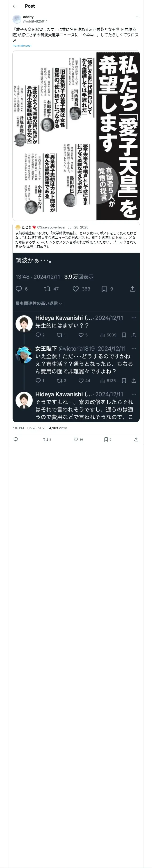Share the post via bottom share icon
Viewport: 152px width, 868px height.
[136, 439]
